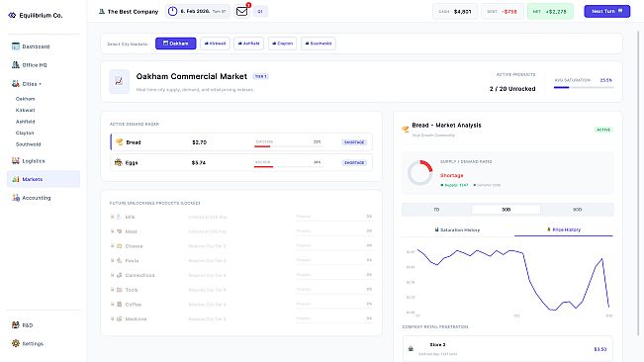
Task: Expand the Cities dropdown arrow
Action: click(x=40, y=84)
